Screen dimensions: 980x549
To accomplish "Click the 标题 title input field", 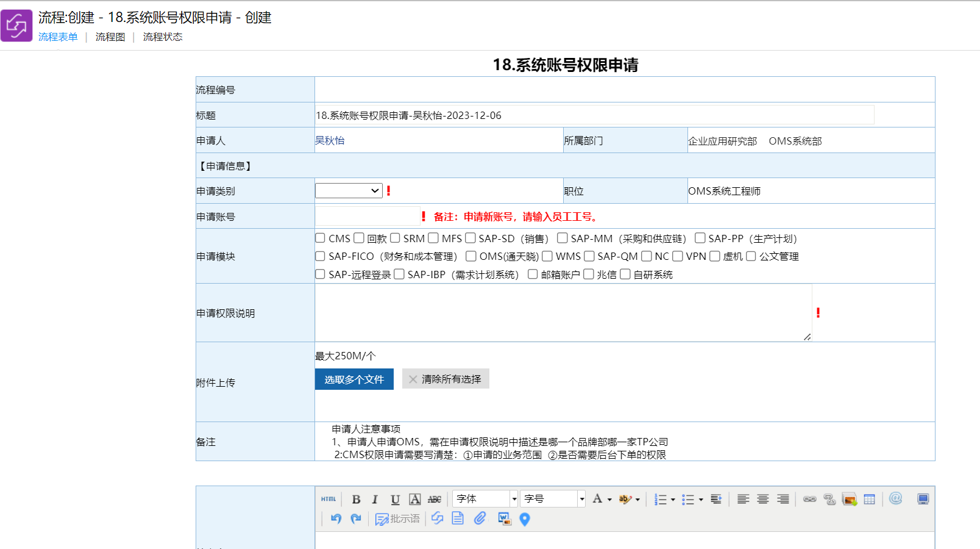I will (594, 115).
